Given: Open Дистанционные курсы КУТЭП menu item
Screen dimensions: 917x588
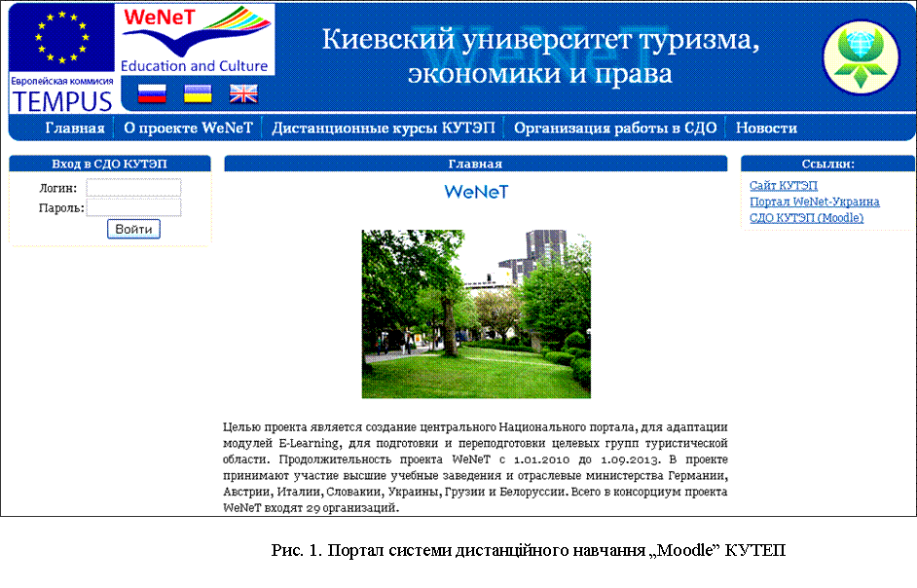Looking at the screenshot, I should [x=384, y=129].
